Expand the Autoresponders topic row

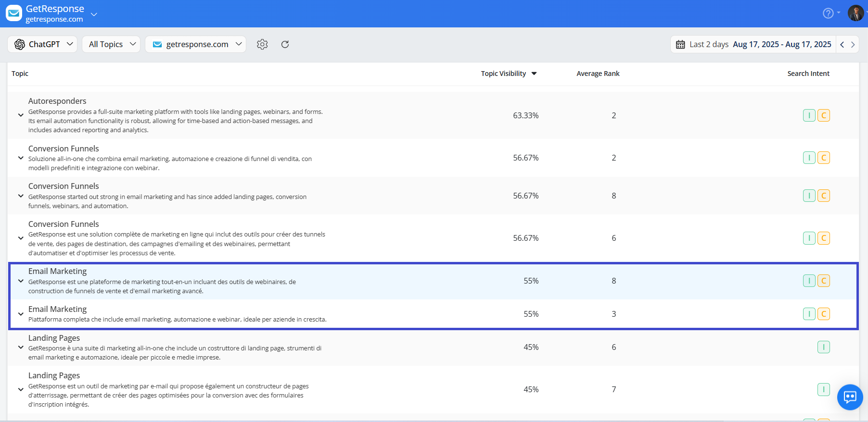[21, 115]
